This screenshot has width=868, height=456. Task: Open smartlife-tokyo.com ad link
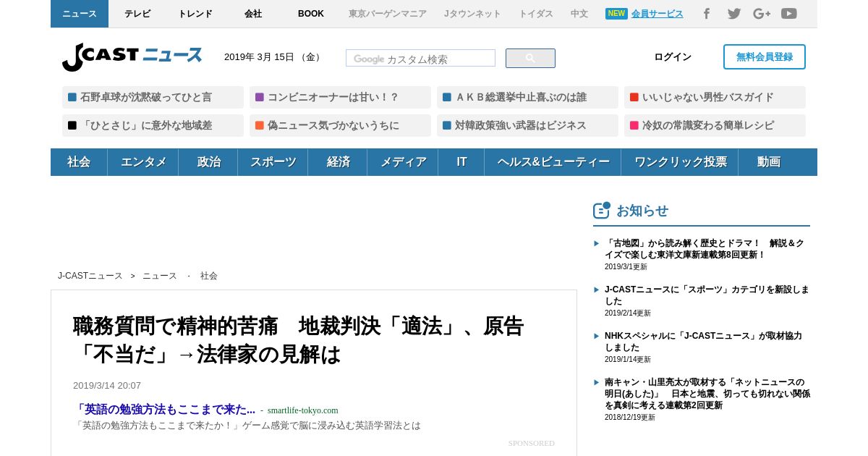pyautogui.click(x=302, y=410)
